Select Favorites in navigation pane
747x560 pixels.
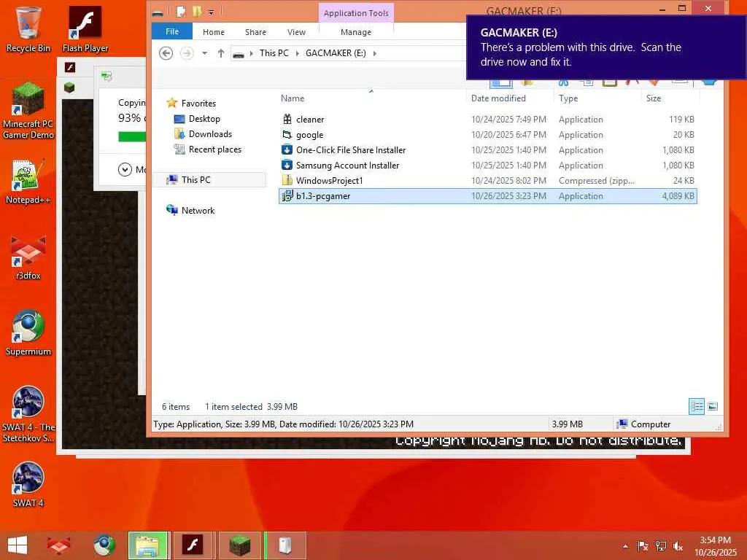point(191,103)
